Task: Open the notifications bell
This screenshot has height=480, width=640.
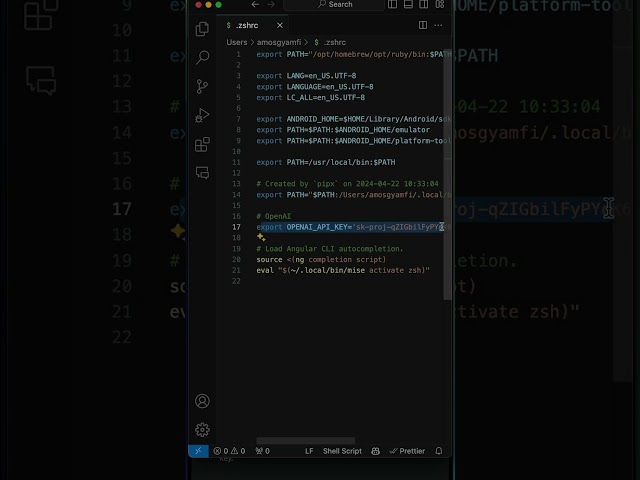Action: pos(439,451)
